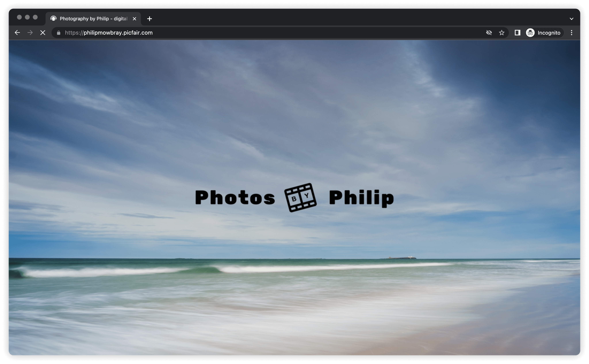This screenshot has width=589, height=364.
Task: Click the window's third gray maximize dot
Action: coord(35,17)
